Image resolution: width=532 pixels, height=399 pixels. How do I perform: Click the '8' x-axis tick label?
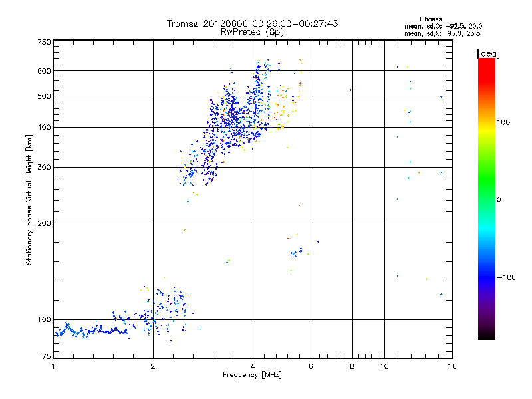352,366
